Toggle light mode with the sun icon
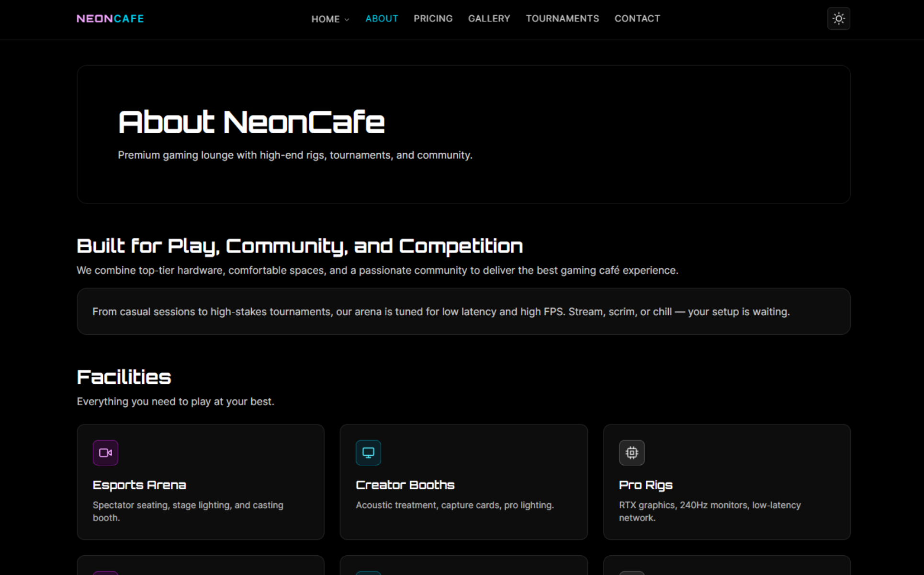Screen dimensions: 924x575 (x=838, y=19)
